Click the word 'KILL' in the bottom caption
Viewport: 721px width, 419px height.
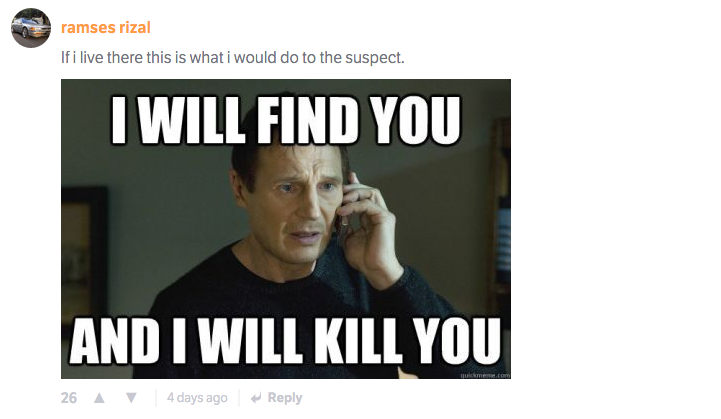361,340
